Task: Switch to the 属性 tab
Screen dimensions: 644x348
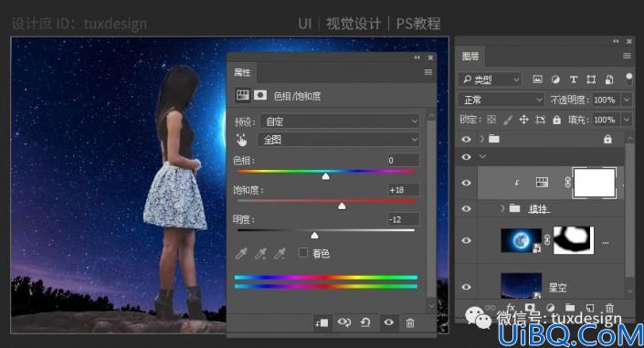Action: (x=242, y=72)
